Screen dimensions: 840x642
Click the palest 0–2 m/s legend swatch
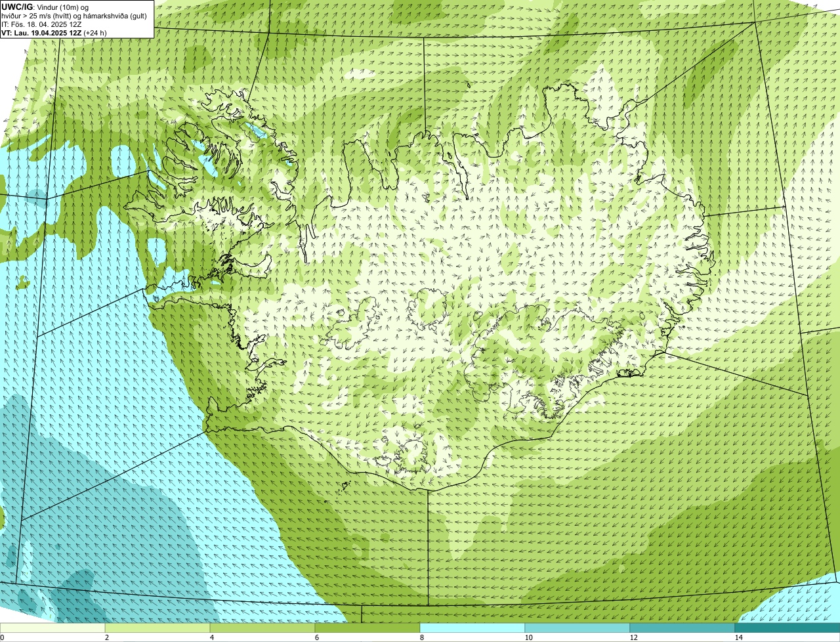click(x=52, y=628)
